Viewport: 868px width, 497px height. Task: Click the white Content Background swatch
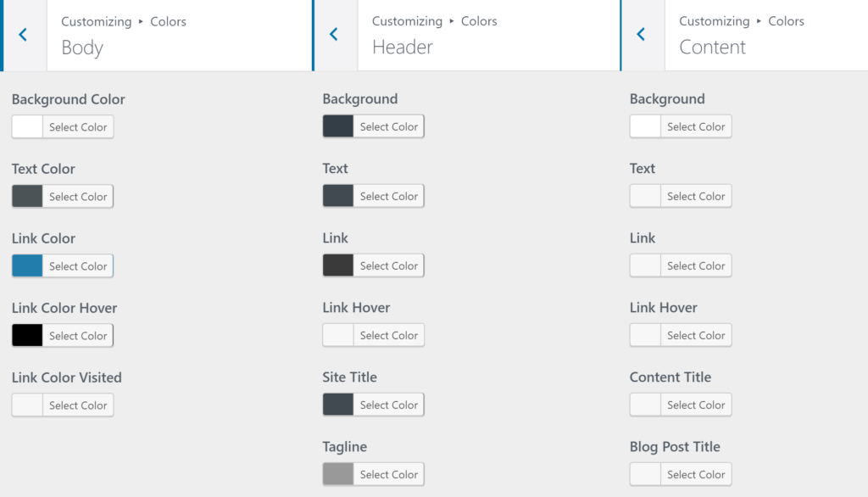(x=645, y=126)
